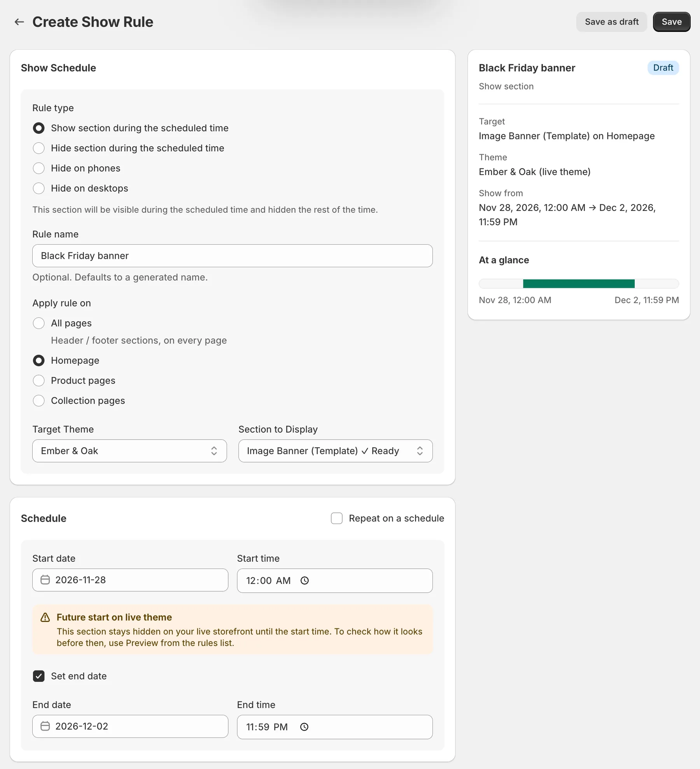Apply rule on Collection pages

pyautogui.click(x=38, y=401)
